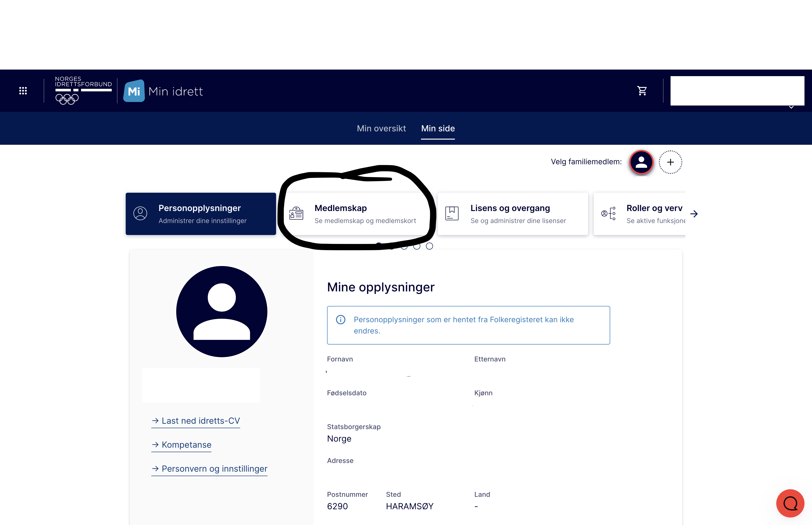Open the Medlemskap card

(357, 214)
